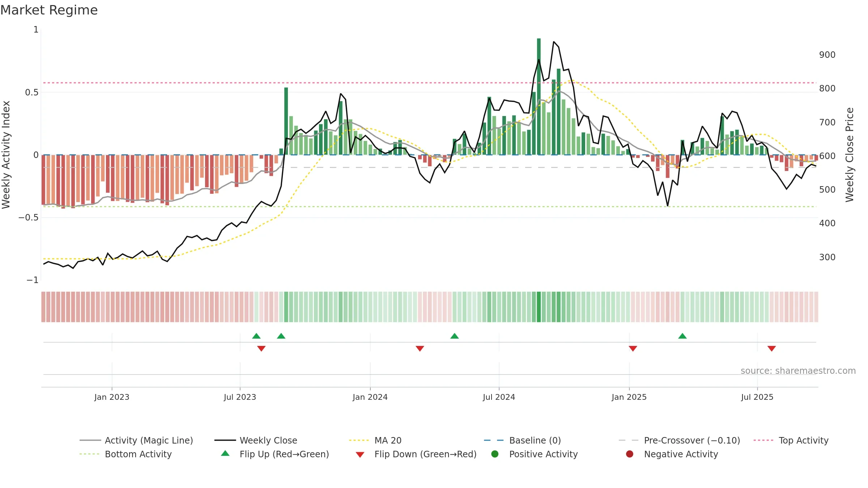
Task: Click the Jul 2023 x-axis label
Action: coord(240,397)
